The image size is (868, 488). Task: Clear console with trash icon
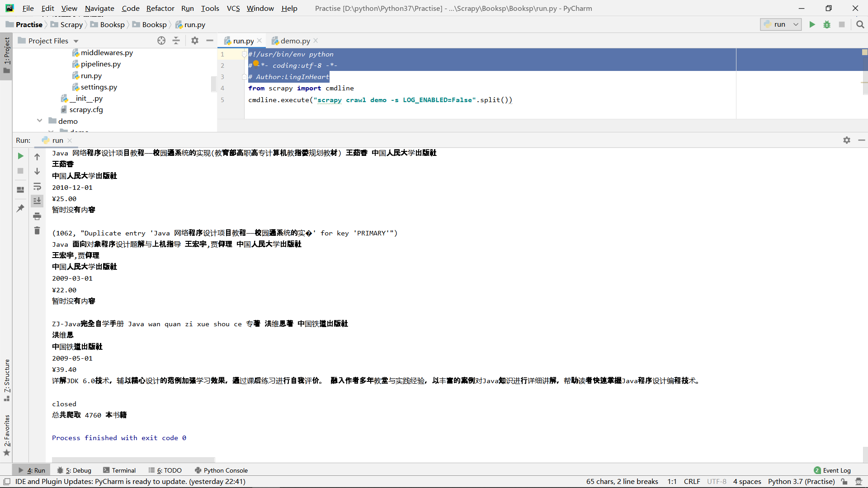pyautogui.click(x=37, y=231)
